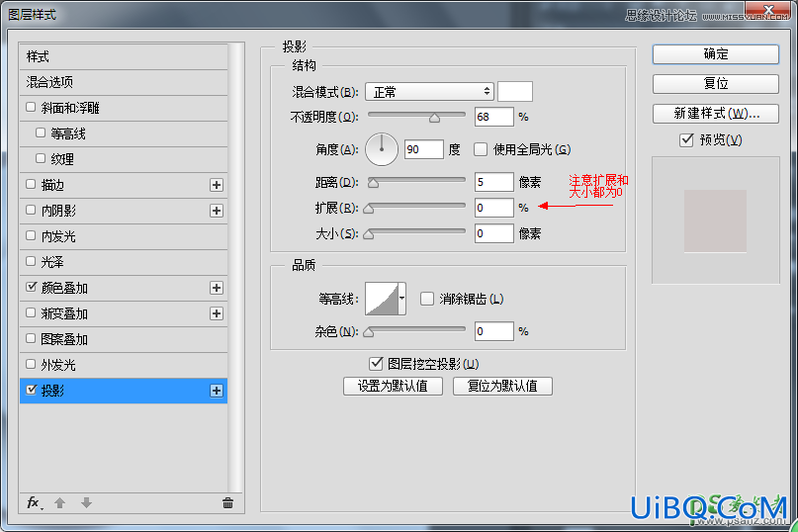Add another 颜色叠加 effect via plus icon
798x532 pixels.
click(x=217, y=288)
